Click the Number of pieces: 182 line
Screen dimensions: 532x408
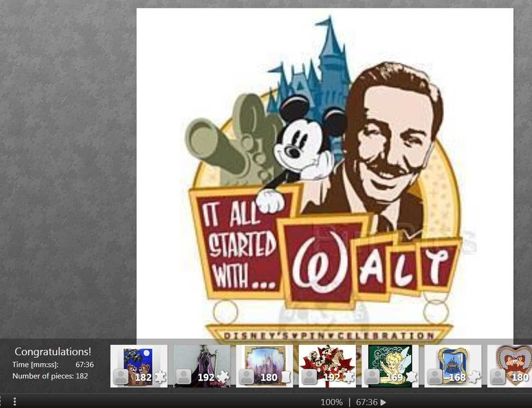[x=50, y=376]
